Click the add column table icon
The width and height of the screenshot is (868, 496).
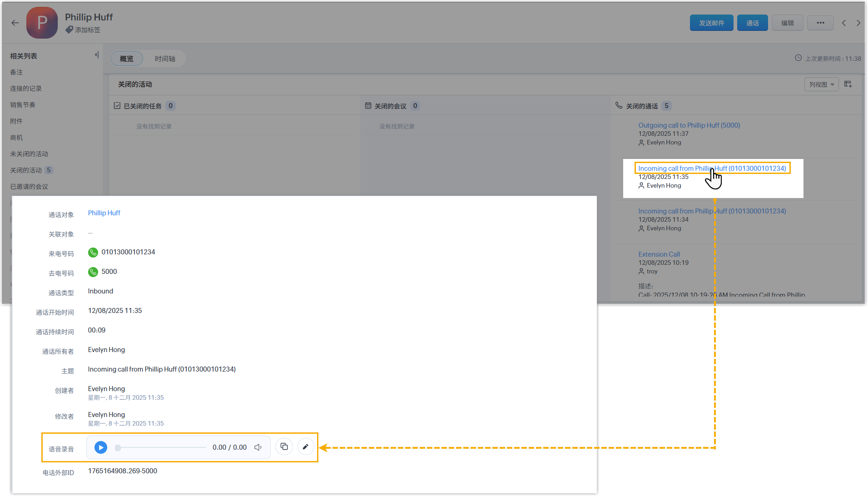[x=848, y=84]
